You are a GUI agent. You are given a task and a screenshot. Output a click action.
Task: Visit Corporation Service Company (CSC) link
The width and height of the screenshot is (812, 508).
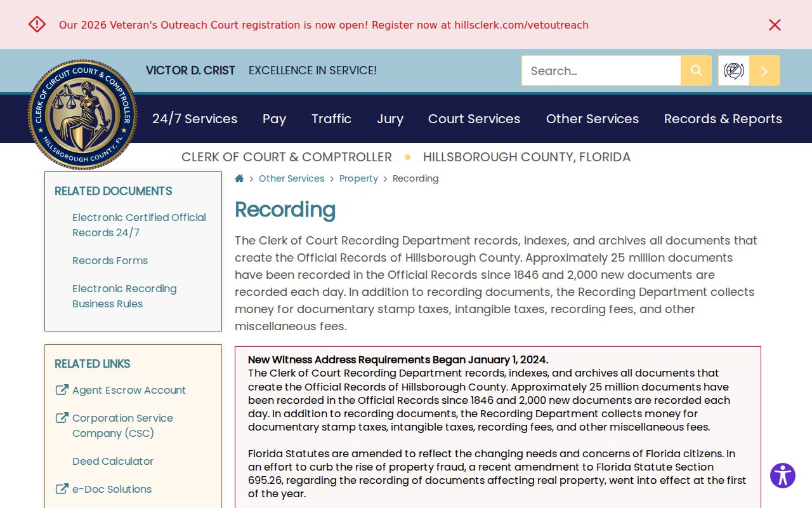point(122,425)
